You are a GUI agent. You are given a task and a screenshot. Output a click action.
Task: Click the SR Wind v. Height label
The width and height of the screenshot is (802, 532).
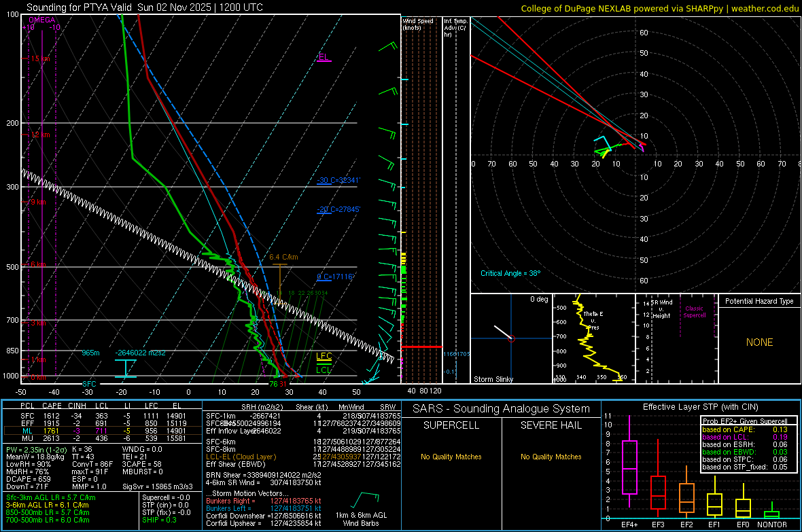click(x=661, y=309)
